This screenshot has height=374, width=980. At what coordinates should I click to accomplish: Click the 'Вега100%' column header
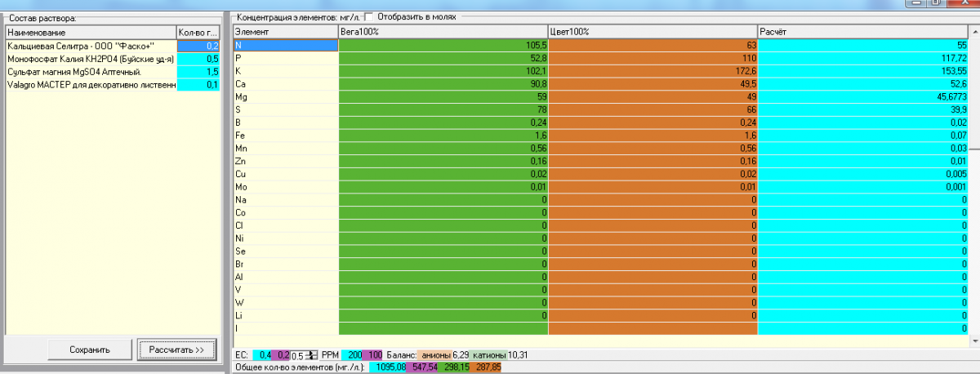(443, 31)
